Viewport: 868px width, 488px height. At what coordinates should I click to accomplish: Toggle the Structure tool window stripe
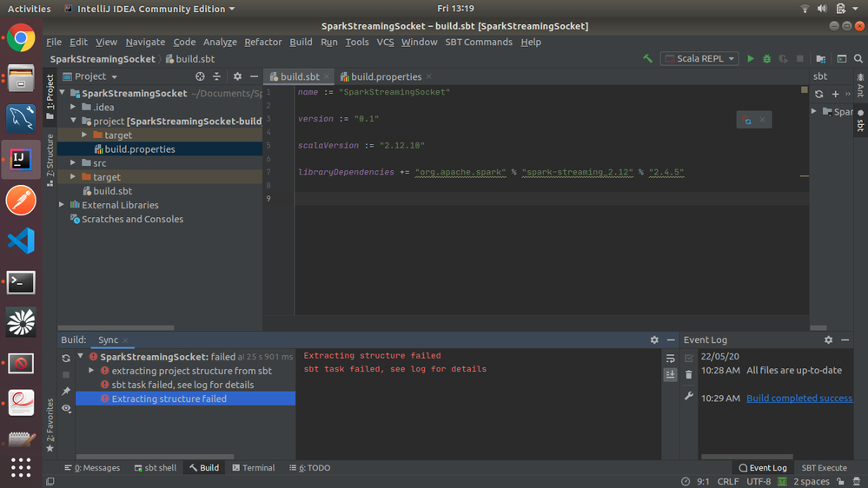tap(50, 160)
